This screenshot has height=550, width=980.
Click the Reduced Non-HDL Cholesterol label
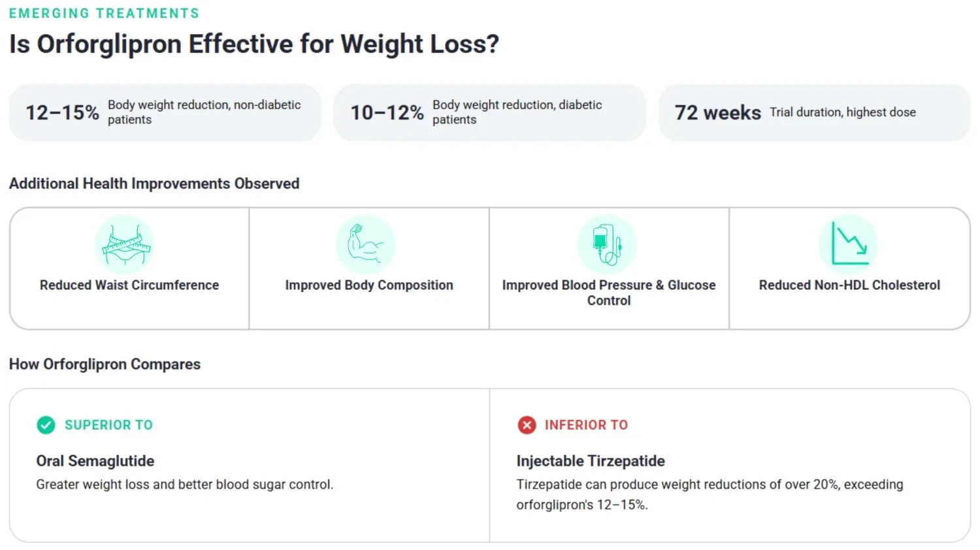click(x=849, y=285)
